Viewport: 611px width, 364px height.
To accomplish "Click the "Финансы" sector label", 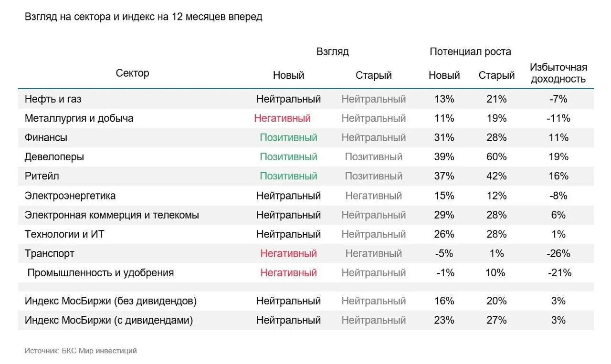I will click(46, 138).
